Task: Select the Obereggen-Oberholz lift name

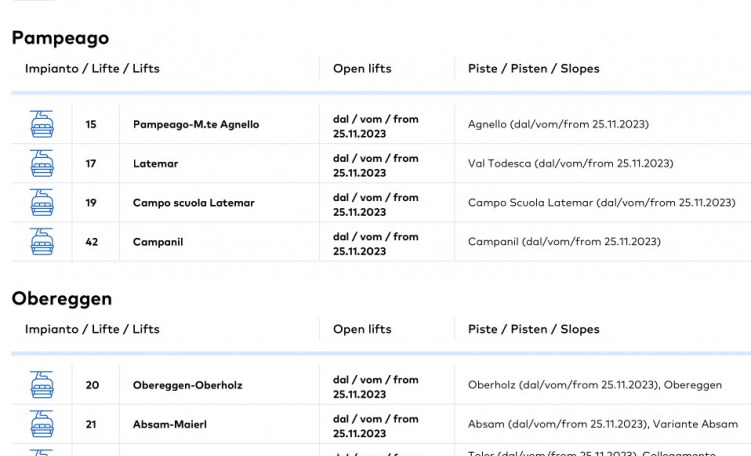Action: (x=187, y=386)
